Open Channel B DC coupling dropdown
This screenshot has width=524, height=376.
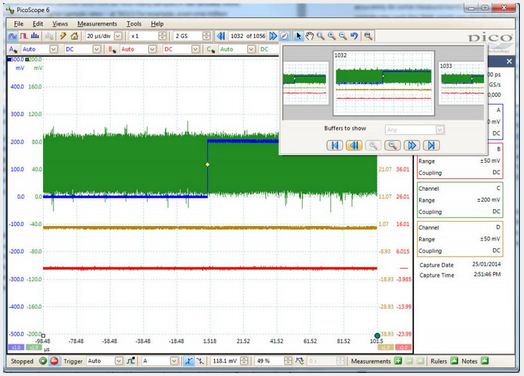pos(195,49)
